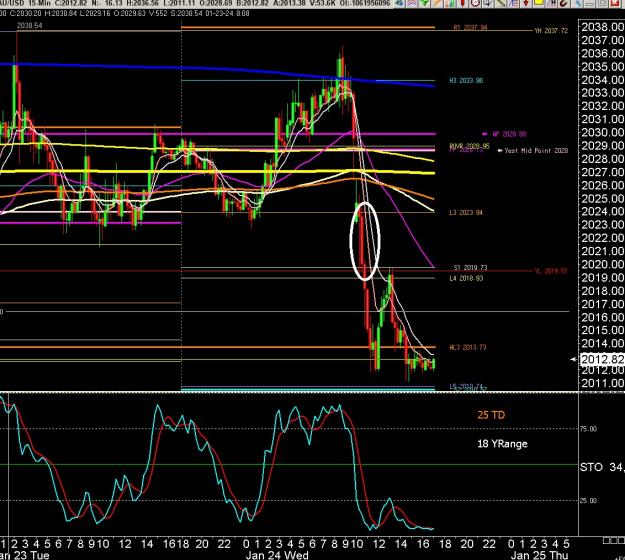Click the red magnet toolbar icon
Screen dimensions: 625x560
(x=565, y=3)
